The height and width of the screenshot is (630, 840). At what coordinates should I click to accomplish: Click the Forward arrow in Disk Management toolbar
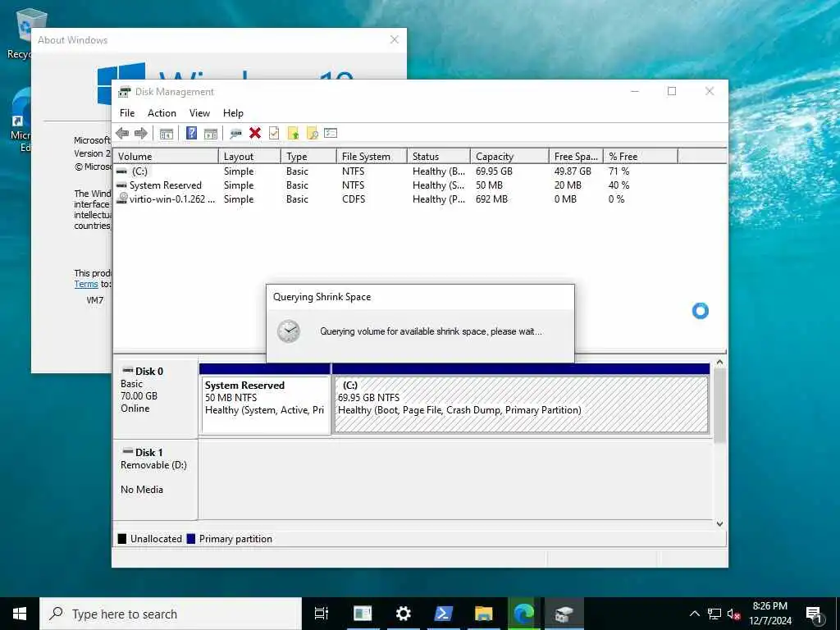141,134
